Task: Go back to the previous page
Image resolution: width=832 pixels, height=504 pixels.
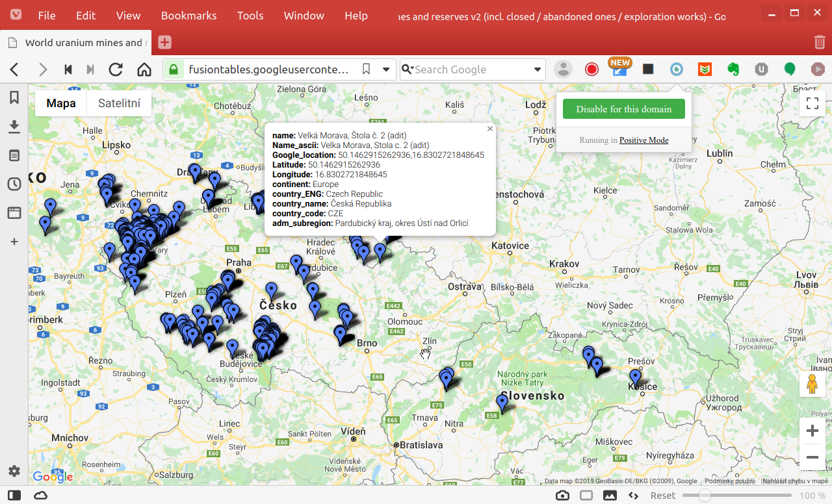Action: coord(14,69)
